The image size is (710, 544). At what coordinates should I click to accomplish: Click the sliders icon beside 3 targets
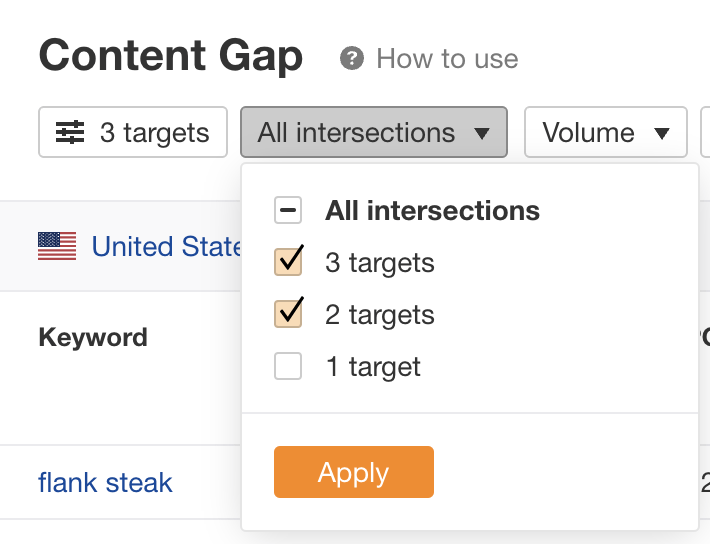click(70, 133)
